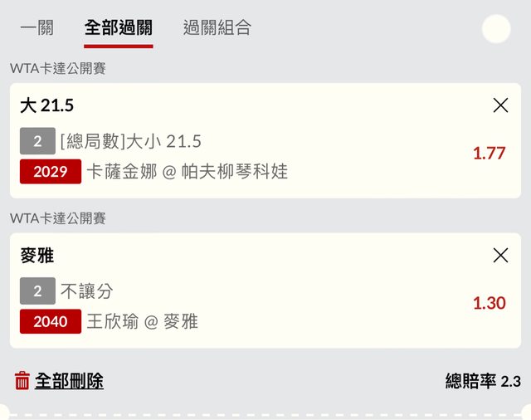Click the 王欣瑜 @ 麥雅 match
The height and width of the screenshot is (420, 531).
[x=143, y=321]
